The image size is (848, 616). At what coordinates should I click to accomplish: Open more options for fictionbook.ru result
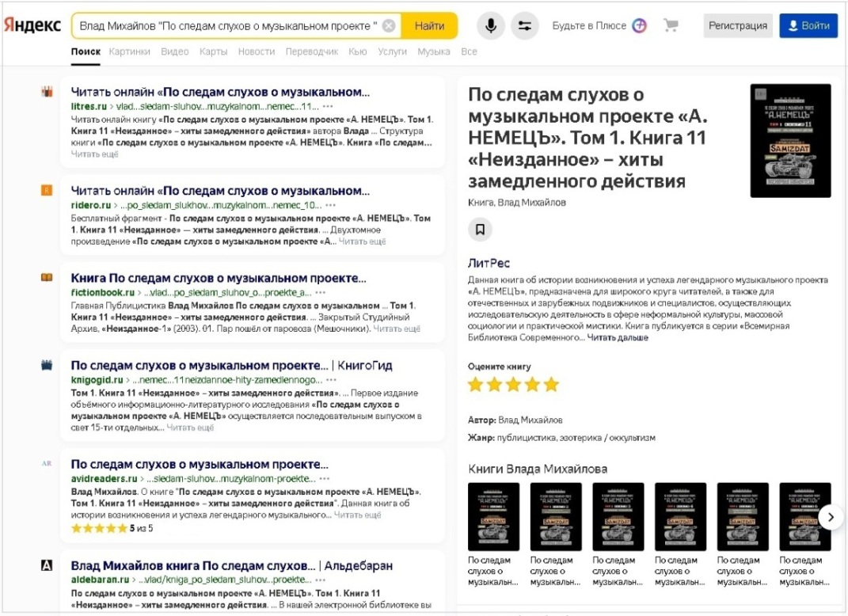(x=320, y=293)
